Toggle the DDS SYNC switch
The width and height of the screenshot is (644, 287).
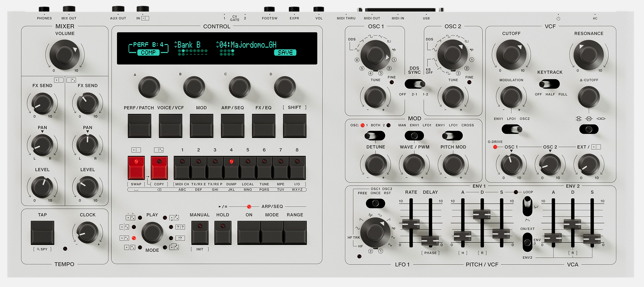click(415, 84)
